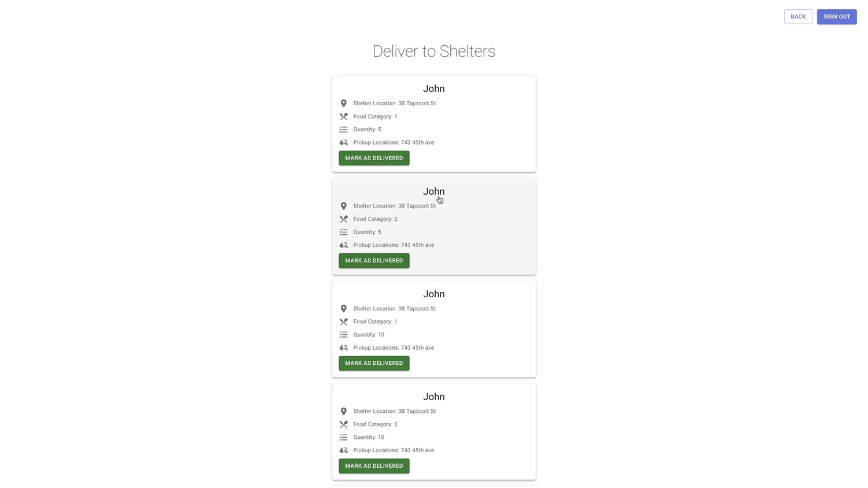Mark the Category 2, Quantity 10 order delivered
Viewport: 868px width, 488px height.
[374, 466]
